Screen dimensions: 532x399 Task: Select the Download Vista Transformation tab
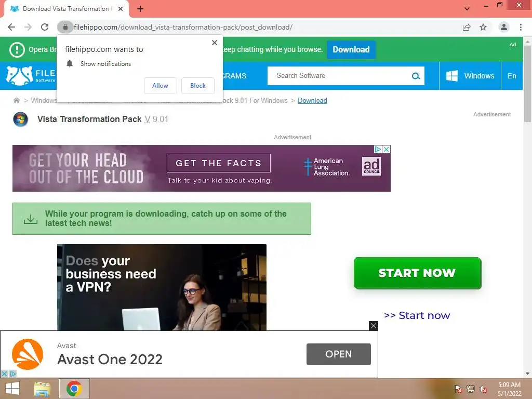point(66,9)
